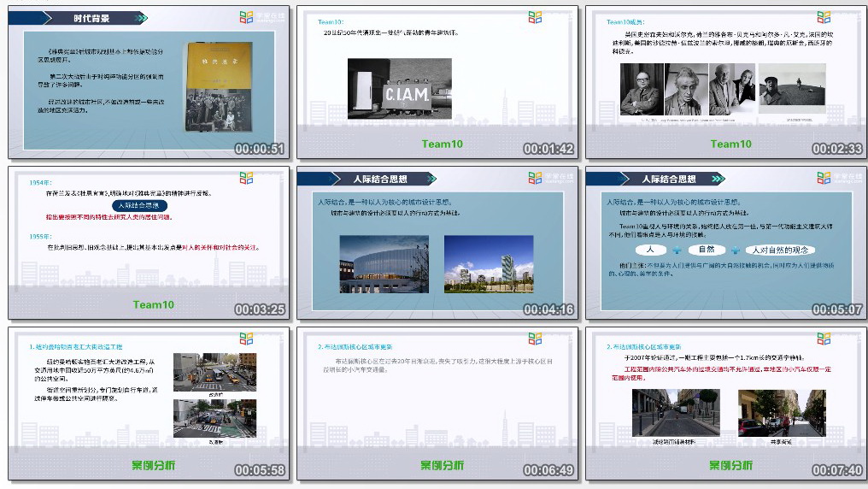Screen dimensions: 868x489
Task: Select the 人际结合思想 header on the 00:04:16 slide
Action: pos(379,179)
